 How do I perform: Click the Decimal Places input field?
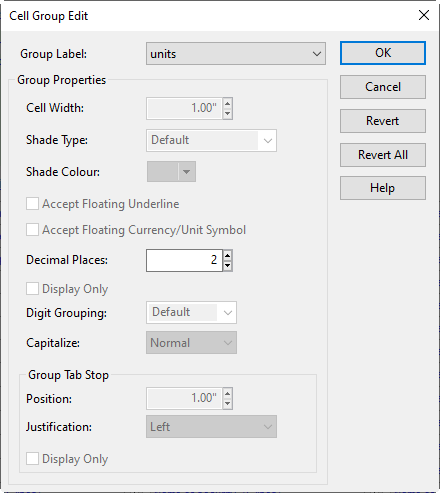tap(184, 260)
